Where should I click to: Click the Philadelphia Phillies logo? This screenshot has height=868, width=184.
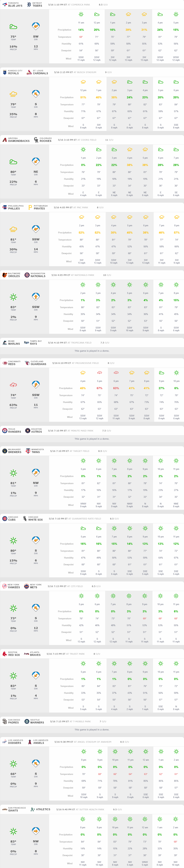(x=4, y=207)
